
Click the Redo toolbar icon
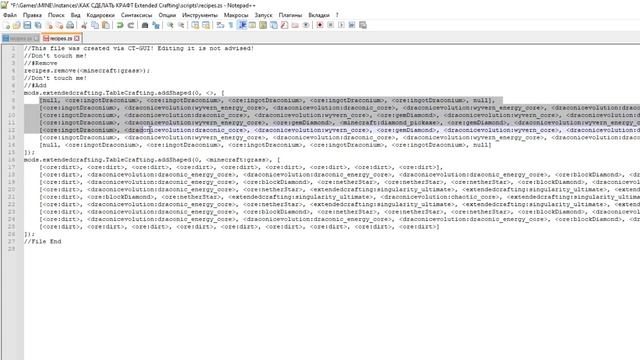click(131, 25)
